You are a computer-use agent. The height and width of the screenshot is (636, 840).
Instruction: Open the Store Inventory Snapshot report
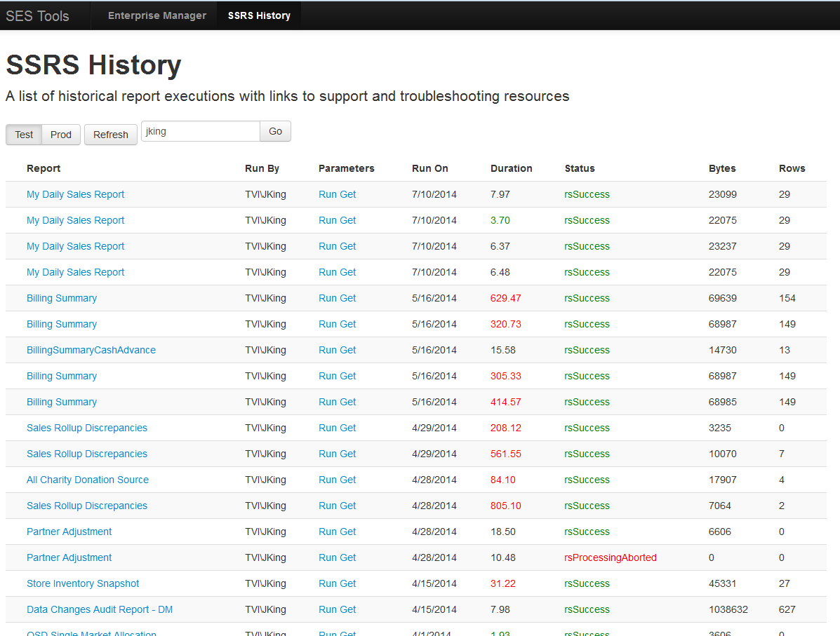coord(83,583)
